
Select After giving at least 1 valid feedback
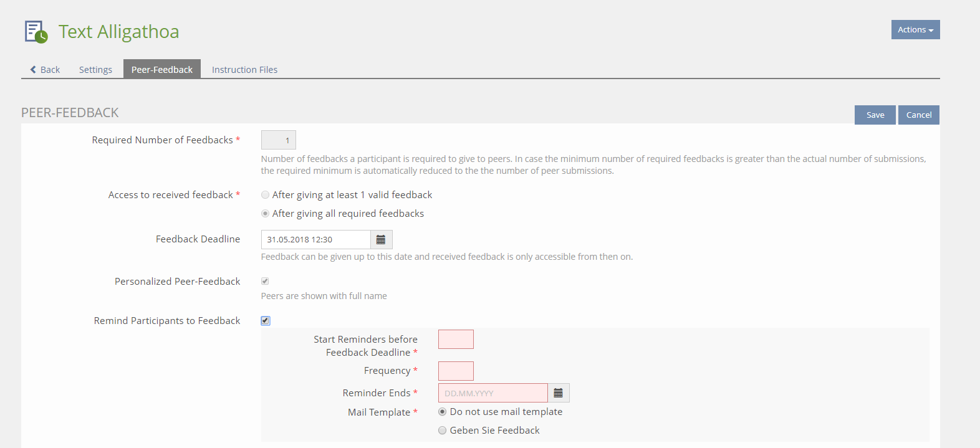click(266, 195)
